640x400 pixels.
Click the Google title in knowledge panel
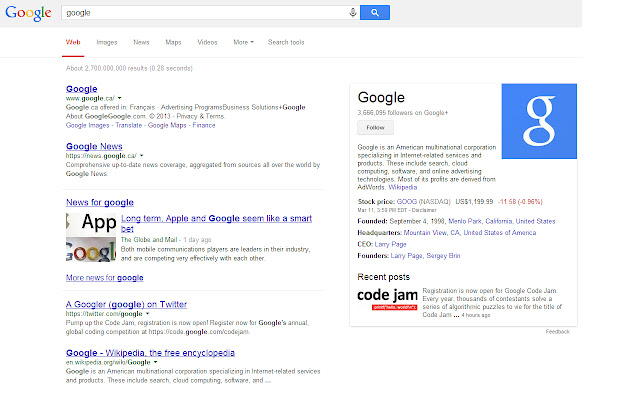(x=381, y=97)
